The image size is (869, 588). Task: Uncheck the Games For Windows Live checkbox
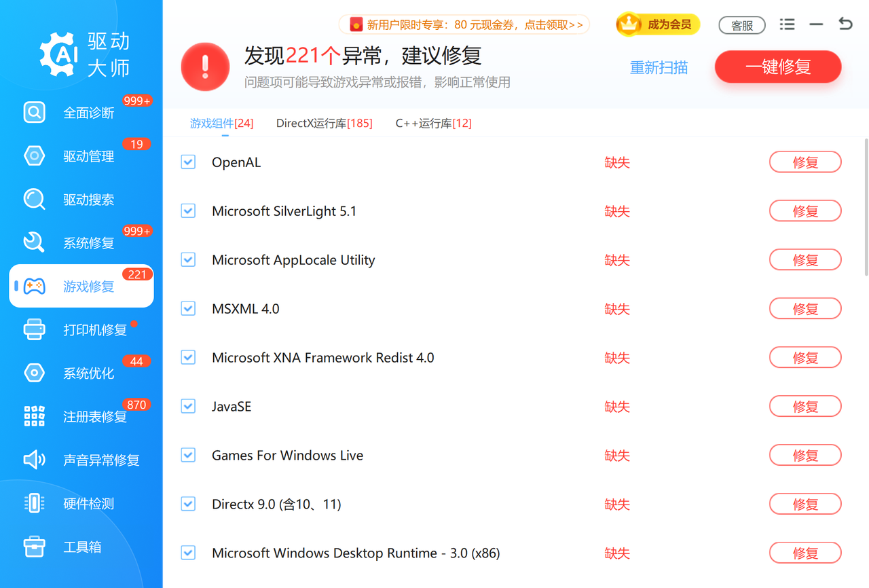pyautogui.click(x=188, y=456)
